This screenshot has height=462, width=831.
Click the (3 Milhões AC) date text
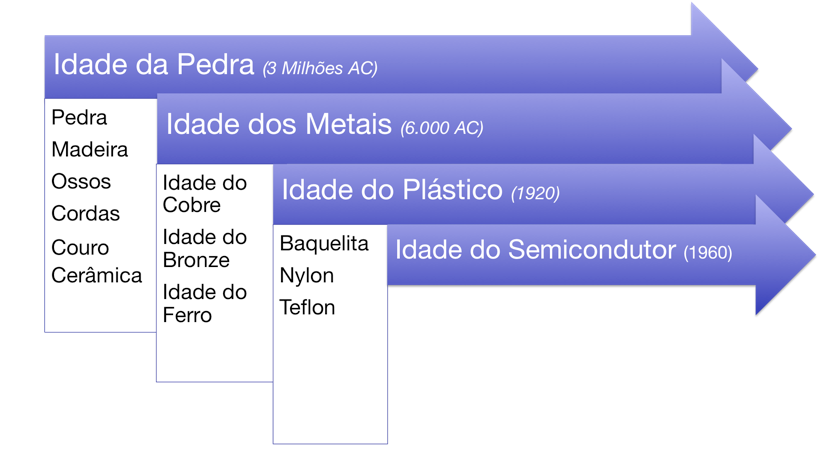(x=320, y=68)
